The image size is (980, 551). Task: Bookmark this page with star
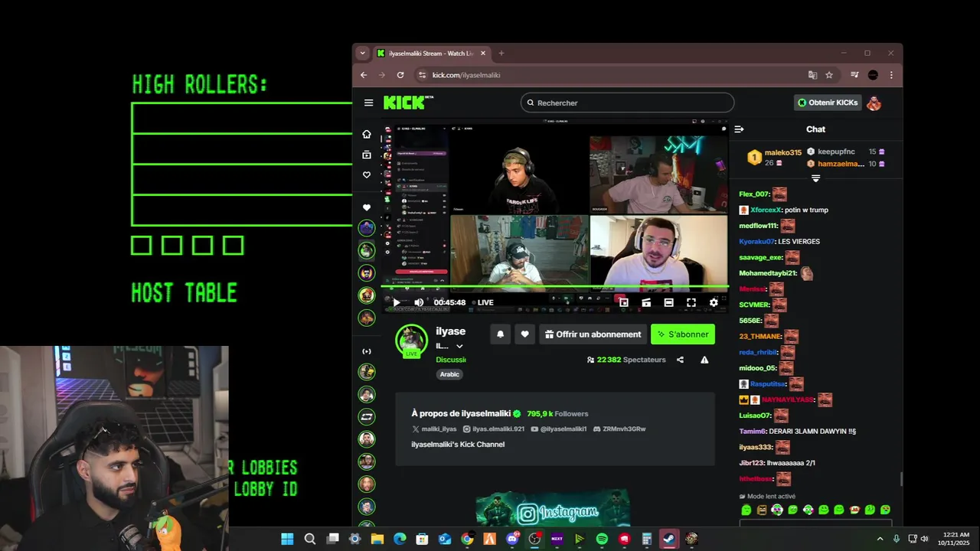(x=829, y=75)
